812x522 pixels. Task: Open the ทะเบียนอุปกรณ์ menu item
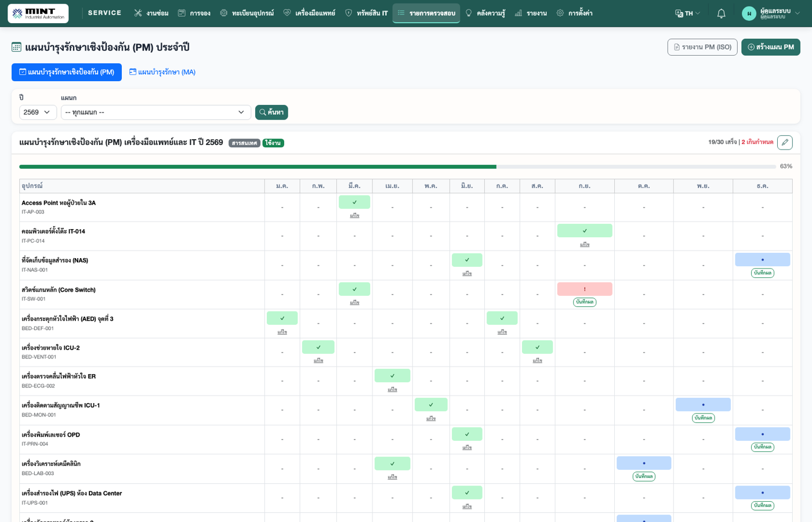[x=247, y=13]
